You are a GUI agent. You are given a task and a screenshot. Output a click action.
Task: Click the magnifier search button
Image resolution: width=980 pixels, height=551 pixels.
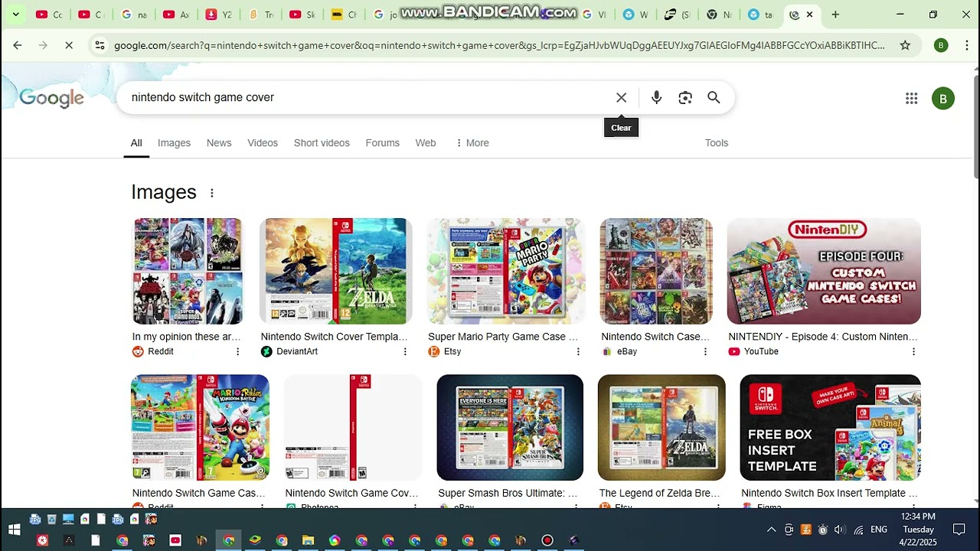click(x=714, y=98)
